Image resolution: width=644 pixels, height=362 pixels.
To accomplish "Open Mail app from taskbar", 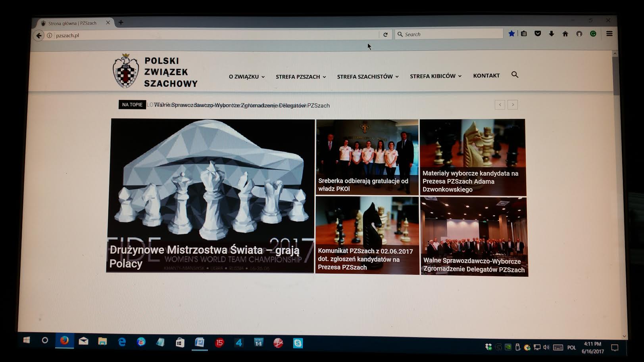I will tap(83, 341).
